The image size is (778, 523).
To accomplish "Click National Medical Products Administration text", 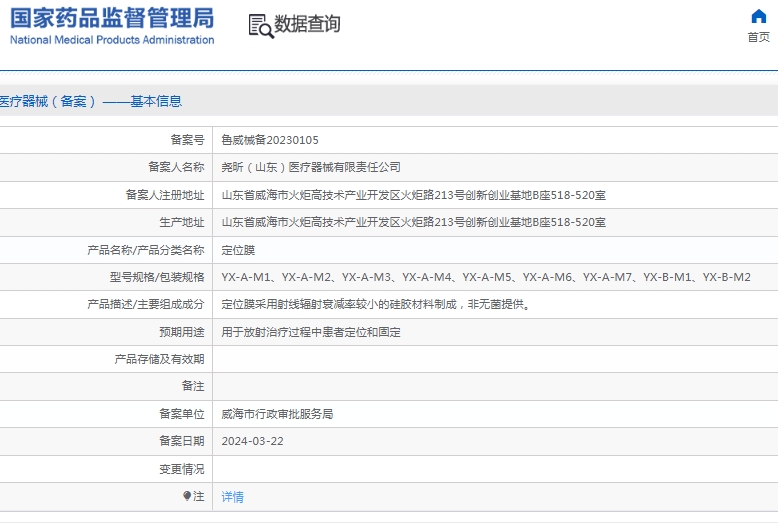I will [112, 40].
